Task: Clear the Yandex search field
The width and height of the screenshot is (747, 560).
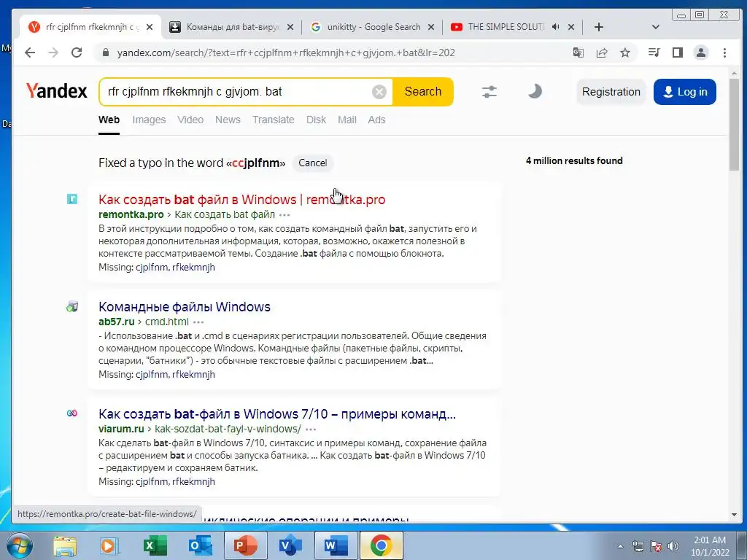Action: tap(379, 91)
